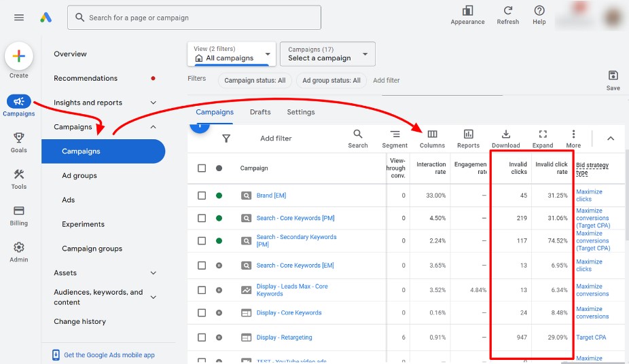Focus the page or campaign search box
Image resolution: width=629 pixels, height=364 pixels.
pos(194,18)
